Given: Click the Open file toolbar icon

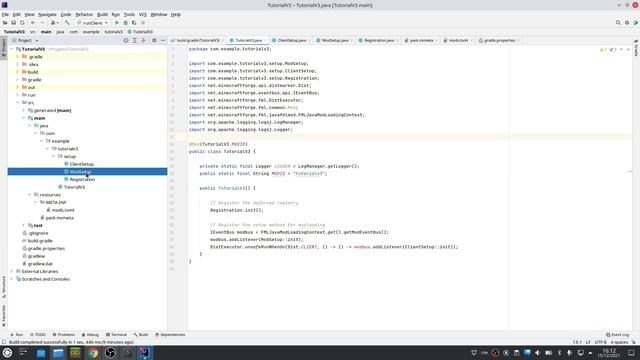Looking at the screenshot, I should coord(5,23).
